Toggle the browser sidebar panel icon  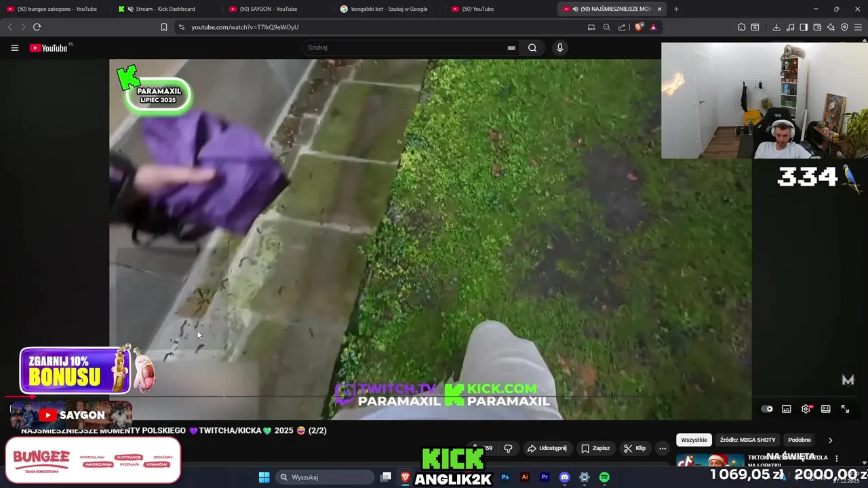tap(804, 27)
